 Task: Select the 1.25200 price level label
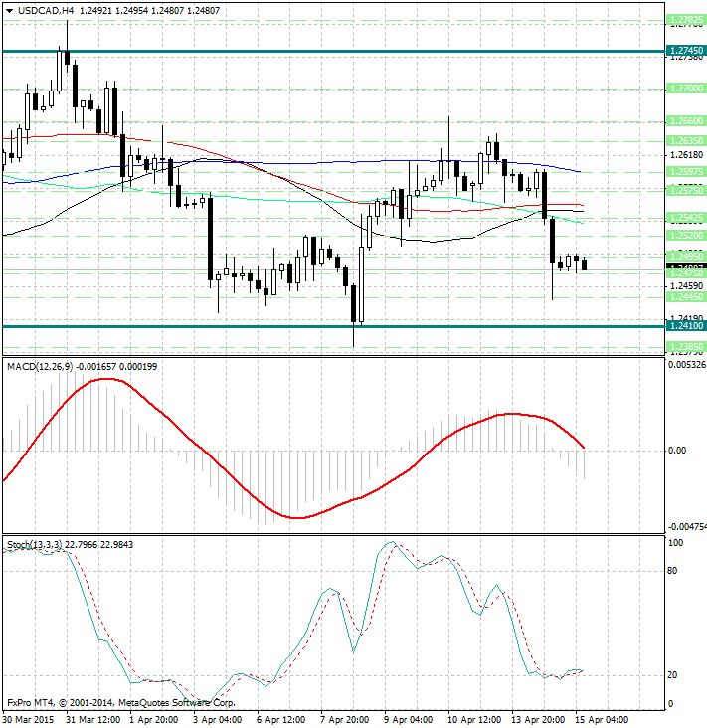tap(687, 236)
